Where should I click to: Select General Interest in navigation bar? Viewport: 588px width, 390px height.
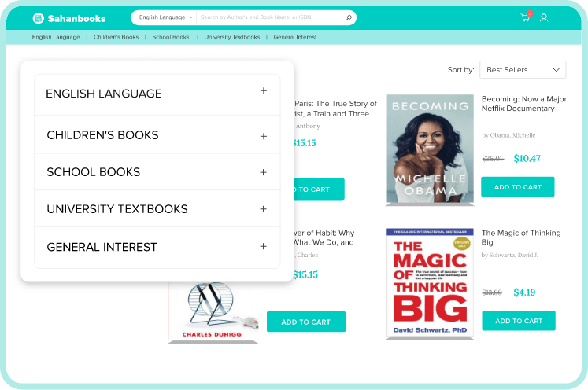[295, 37]
